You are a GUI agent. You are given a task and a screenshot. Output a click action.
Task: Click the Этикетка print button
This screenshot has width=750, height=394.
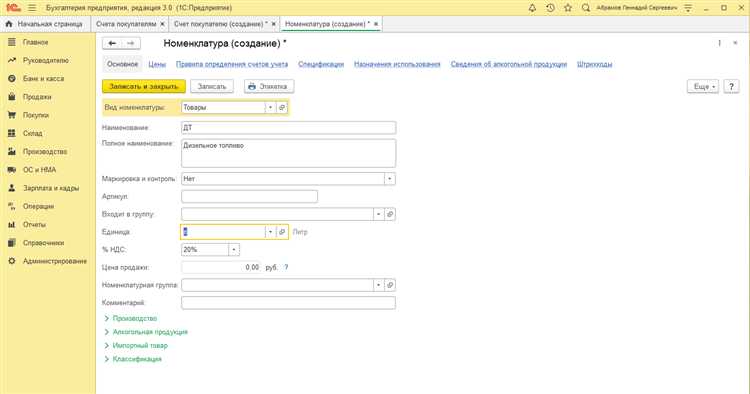click(269, 87)
